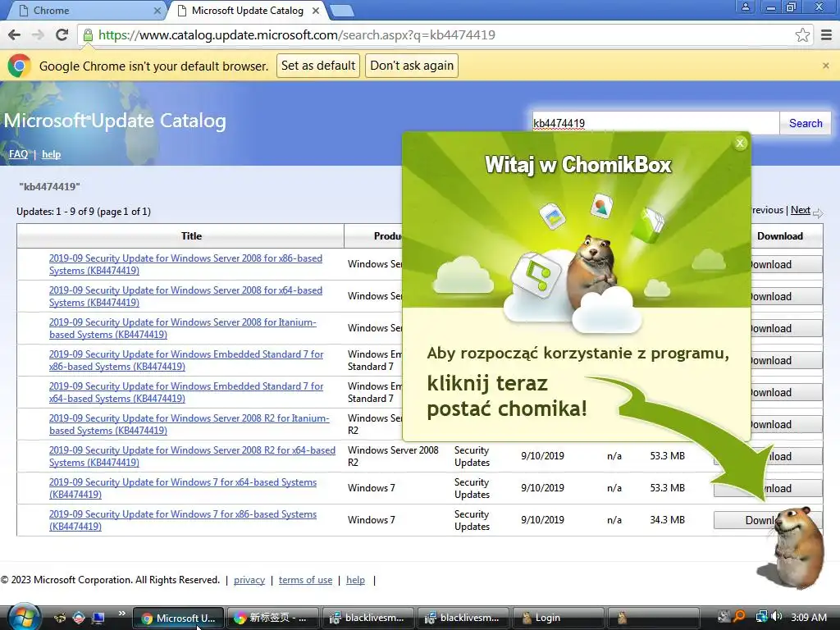Screen dimensions: 840x630
Task: Click the privacy footer link
Action: pyautogui.click(x=249, y=580)
